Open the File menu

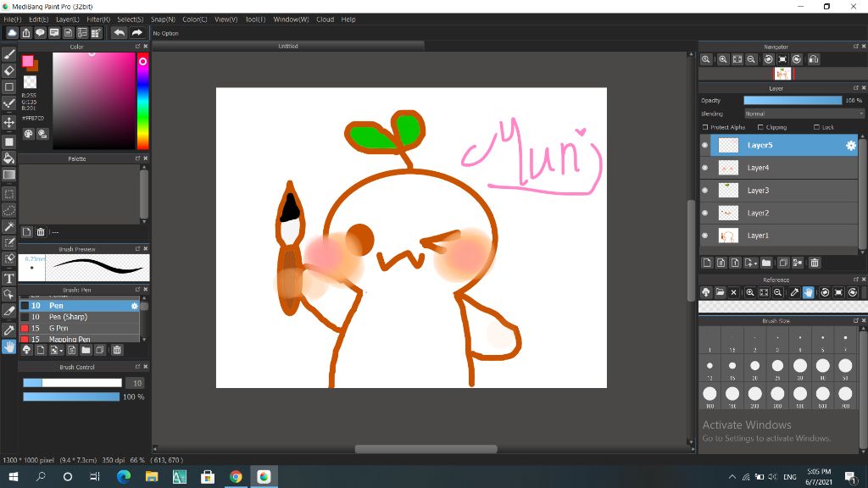tap(12, 19)
